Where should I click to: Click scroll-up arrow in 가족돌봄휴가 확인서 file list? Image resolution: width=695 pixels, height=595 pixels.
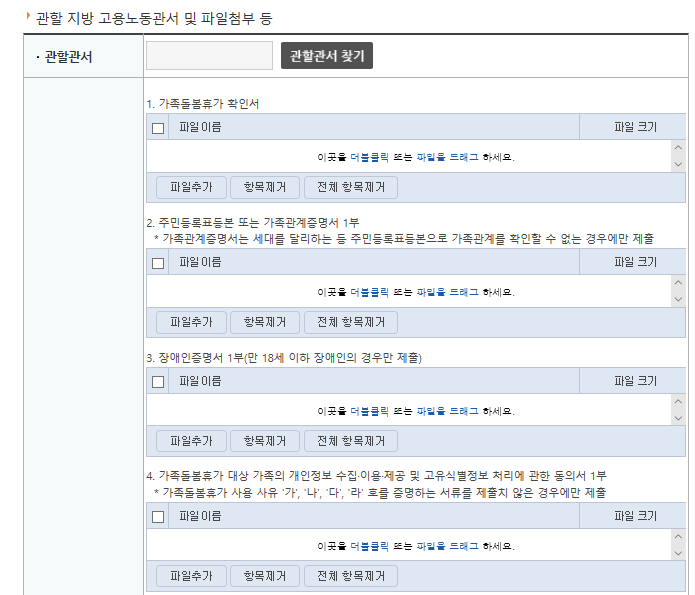point(678,147)
